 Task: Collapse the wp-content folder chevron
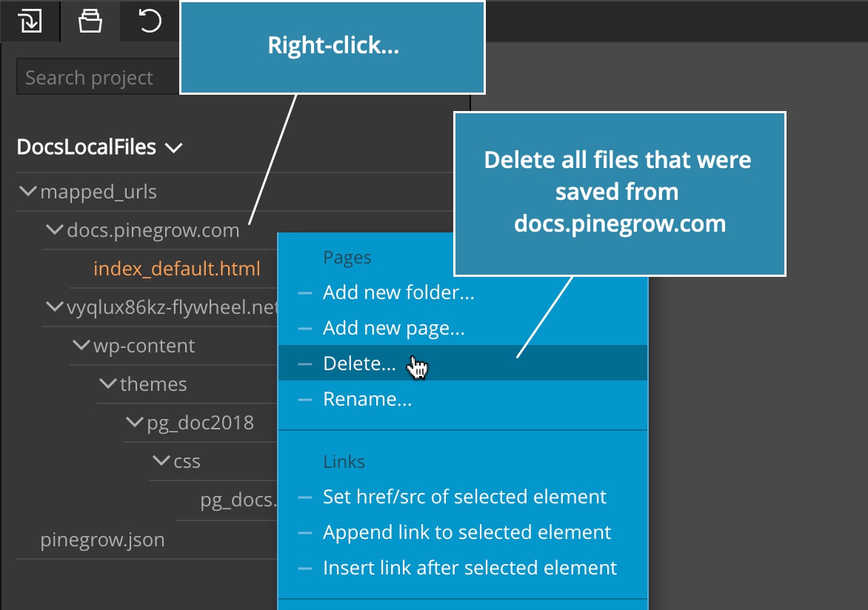81,345
